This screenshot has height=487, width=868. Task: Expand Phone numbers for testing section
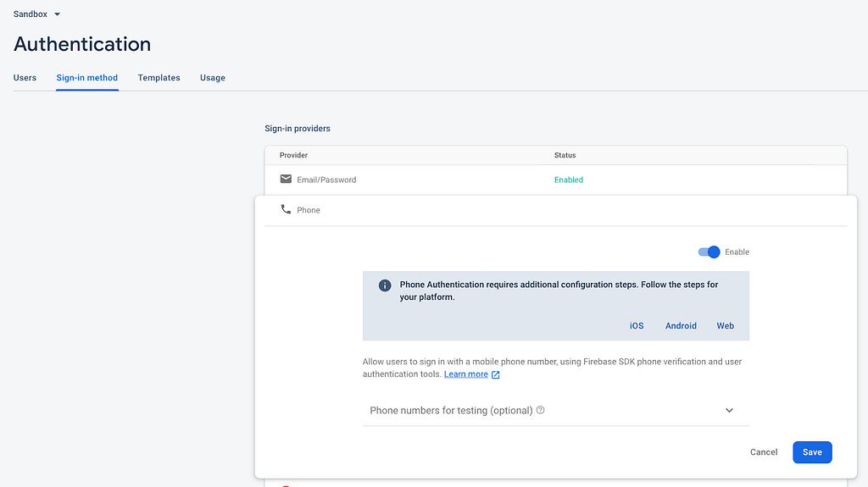tap(556, 410)
